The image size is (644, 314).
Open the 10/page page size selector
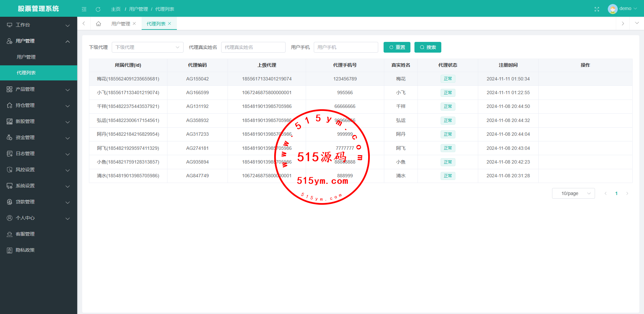tap(573, 193)
